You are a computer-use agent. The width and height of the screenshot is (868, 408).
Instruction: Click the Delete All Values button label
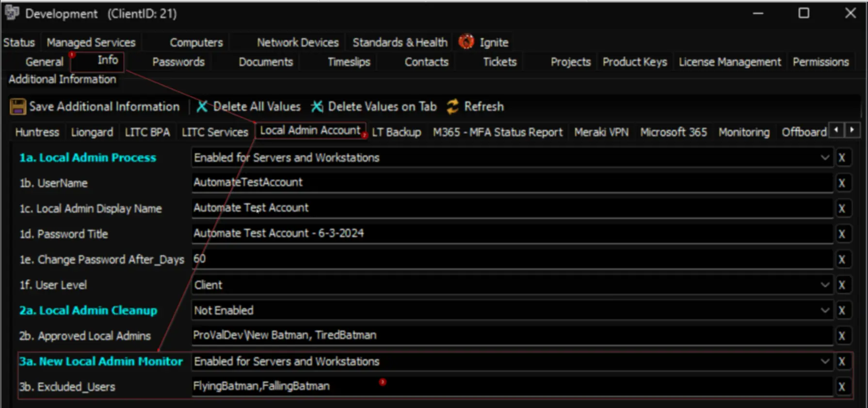click(x=257, y=107)
